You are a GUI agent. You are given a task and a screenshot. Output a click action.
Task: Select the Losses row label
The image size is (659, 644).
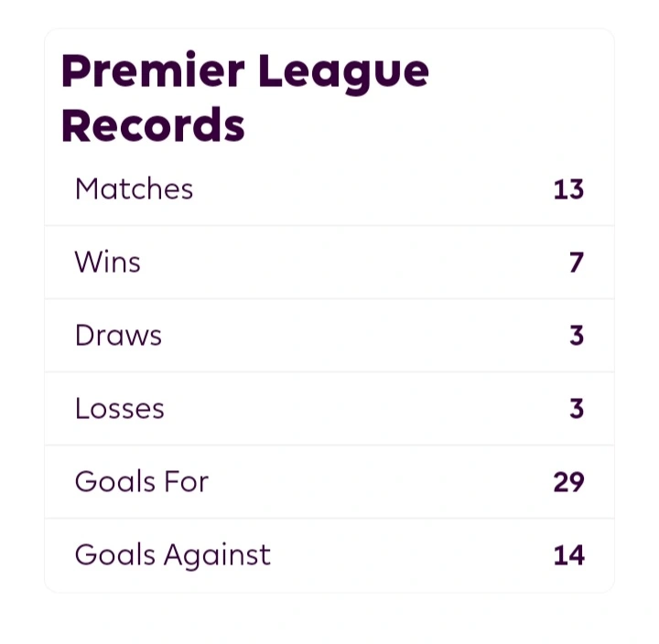tap(120, 408)
